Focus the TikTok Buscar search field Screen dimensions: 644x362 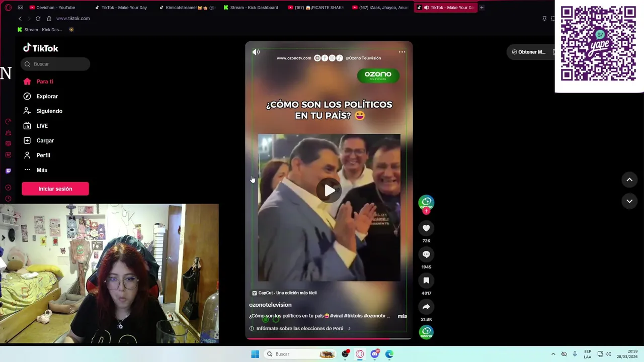tap(55, 64)
